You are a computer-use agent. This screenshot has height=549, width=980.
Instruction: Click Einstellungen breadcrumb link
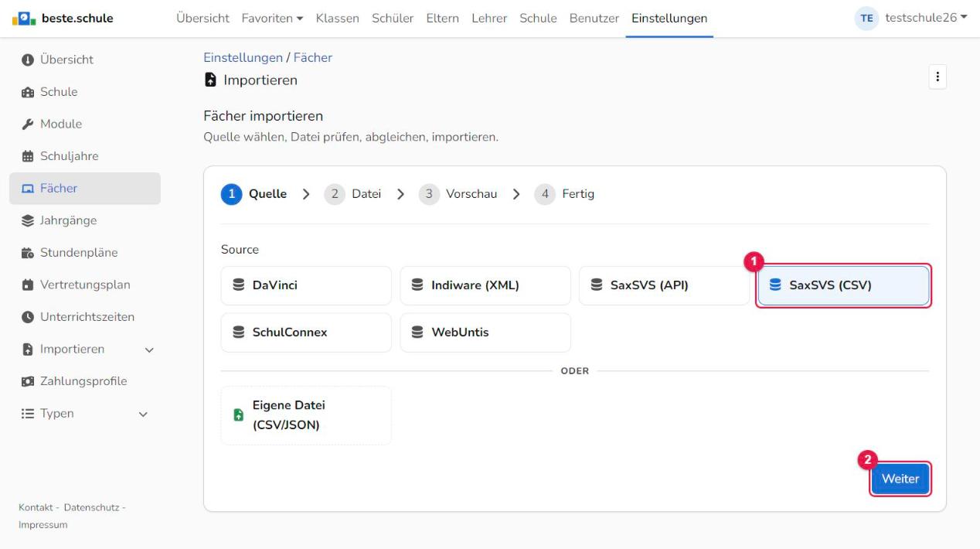click(x=243, y=57)
